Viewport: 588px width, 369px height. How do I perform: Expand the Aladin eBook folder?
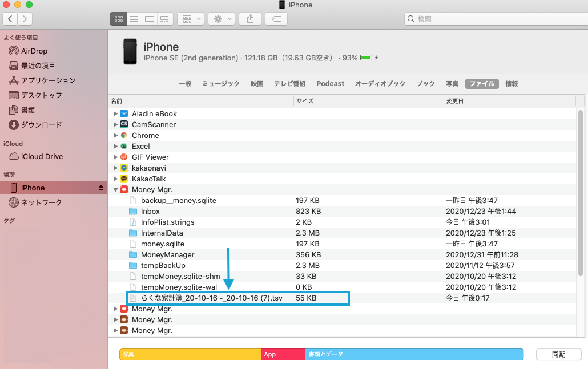[115, 114]
